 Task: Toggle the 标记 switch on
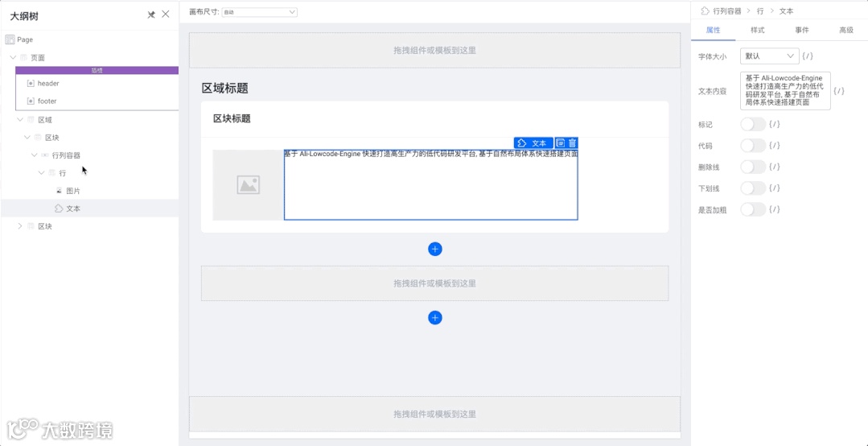click(753, 124)
